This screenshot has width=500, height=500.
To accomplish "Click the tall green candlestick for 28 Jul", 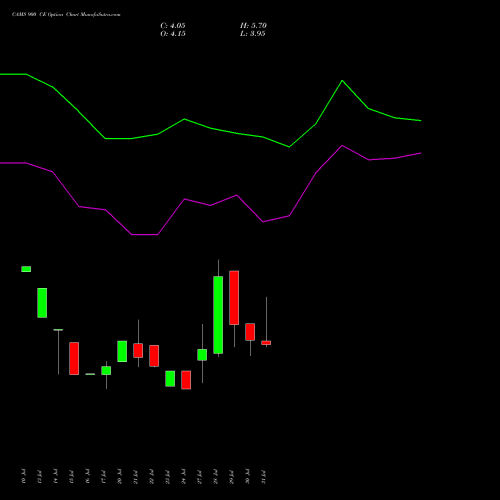I will pyautogui.click(x=218, y=315).
